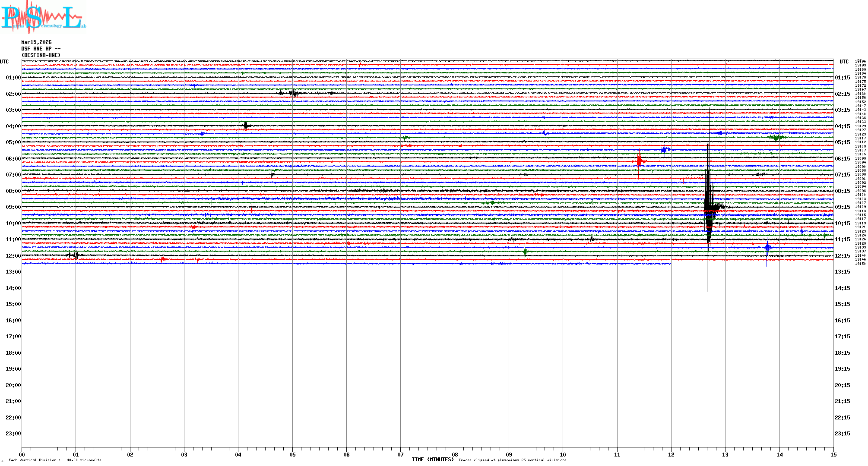
Task: Click the black wave burst on 02:00 trace
Action: pyautogui.click(x=293, y=93)
